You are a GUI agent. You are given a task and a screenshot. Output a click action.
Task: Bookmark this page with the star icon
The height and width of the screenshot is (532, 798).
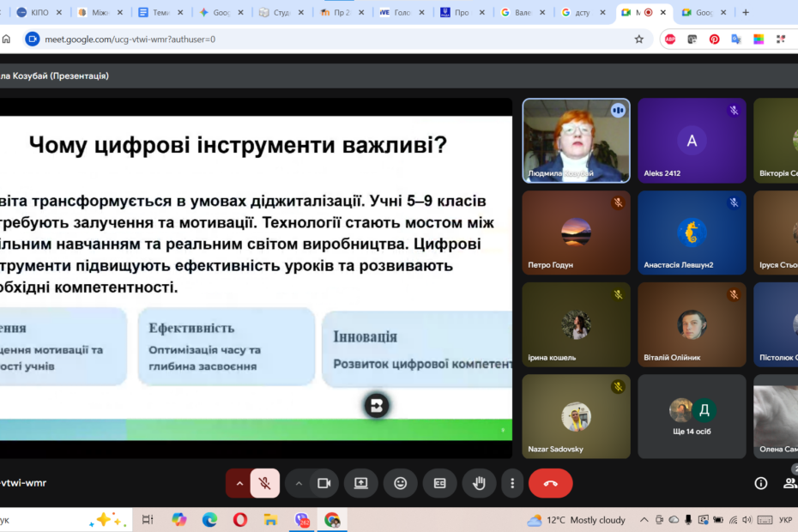[x=638, y=39]
